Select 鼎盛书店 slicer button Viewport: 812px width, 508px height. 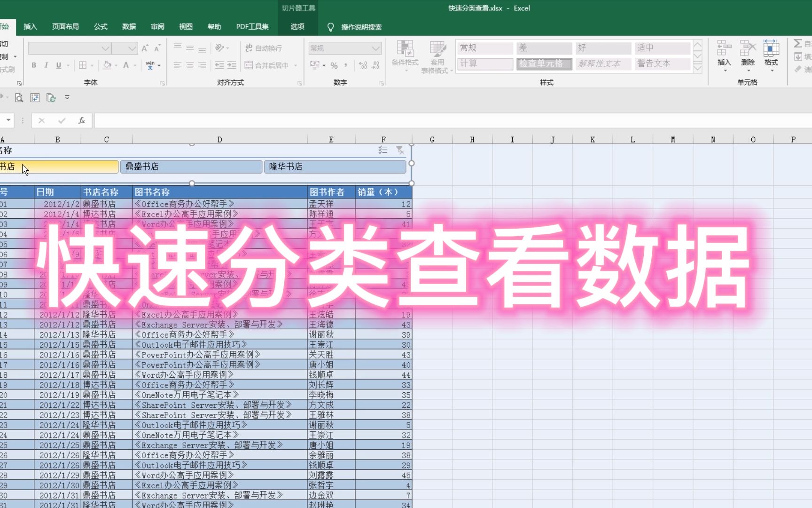(x=191, y=167)
